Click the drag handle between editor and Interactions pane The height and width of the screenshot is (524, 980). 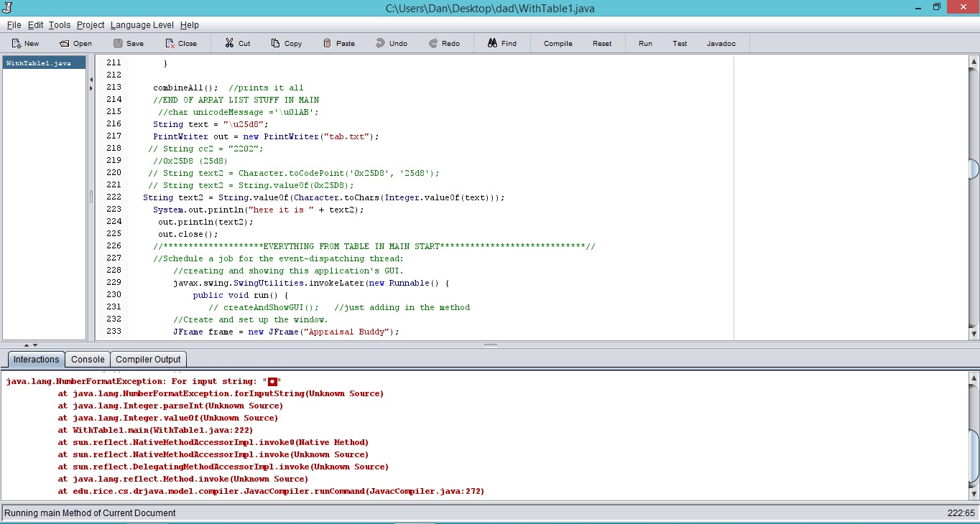click(x=491, y=345)
